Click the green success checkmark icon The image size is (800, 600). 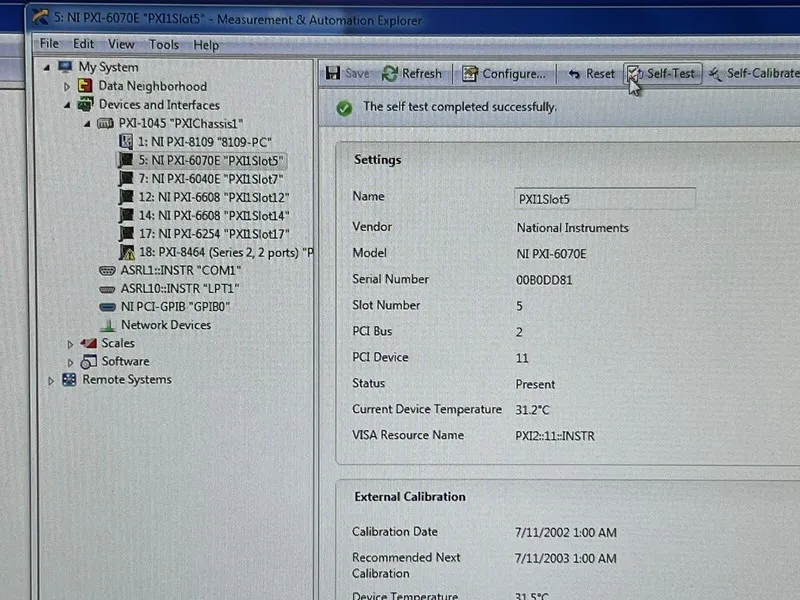click(344, 108)
